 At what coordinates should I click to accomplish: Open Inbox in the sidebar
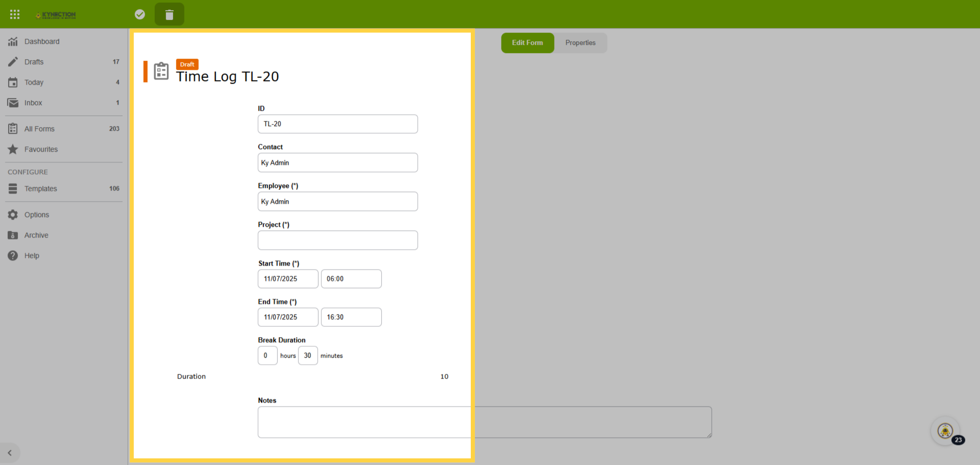click(33, 103)
